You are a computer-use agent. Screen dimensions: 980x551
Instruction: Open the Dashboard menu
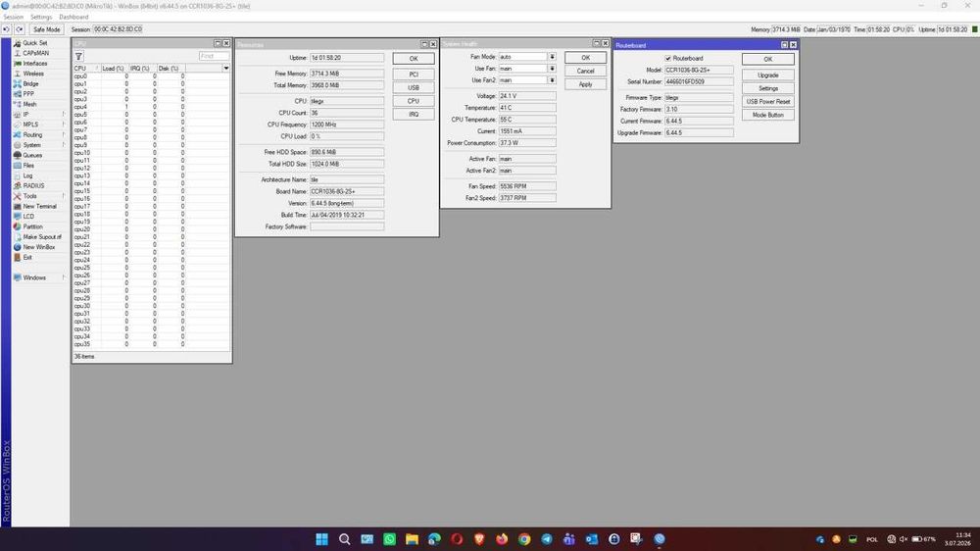click(x=73, y=17)
